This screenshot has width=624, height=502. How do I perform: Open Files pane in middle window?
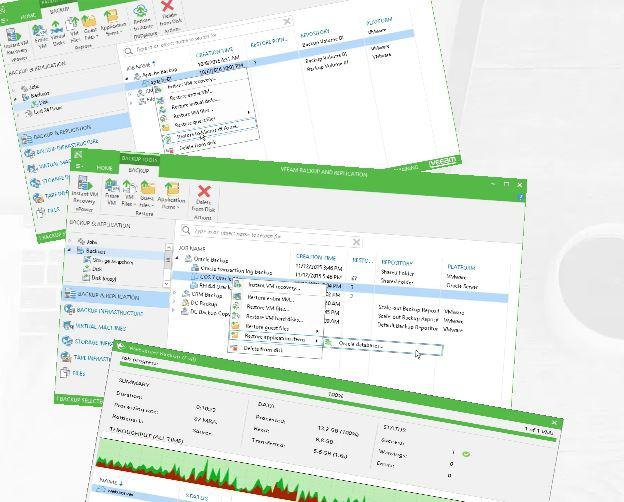72,373
